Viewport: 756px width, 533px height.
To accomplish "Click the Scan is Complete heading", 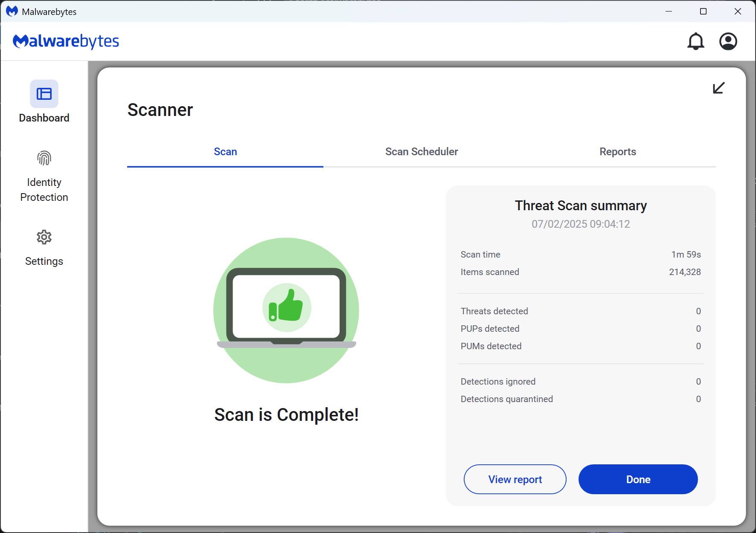I will tap(287, 414).
